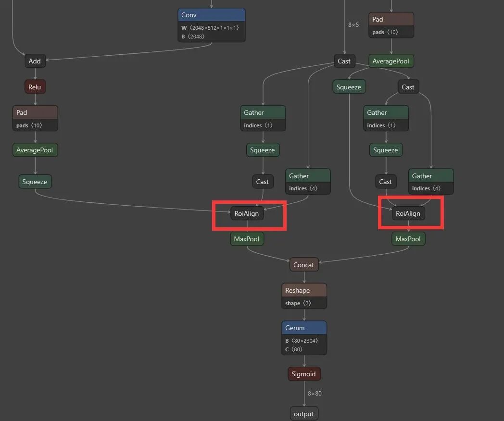Select the Add node
Screen dimensions: 504x421
click(35, 61)
